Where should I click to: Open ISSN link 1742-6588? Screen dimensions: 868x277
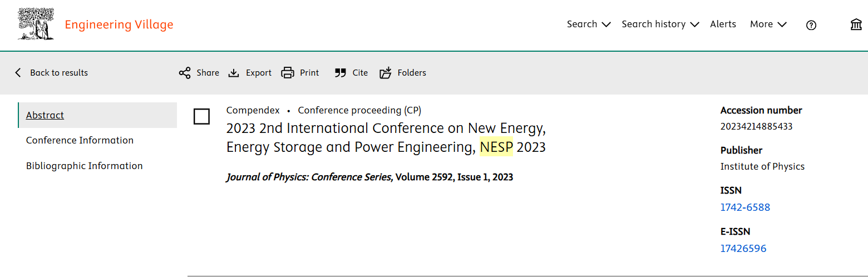point(745,207)
